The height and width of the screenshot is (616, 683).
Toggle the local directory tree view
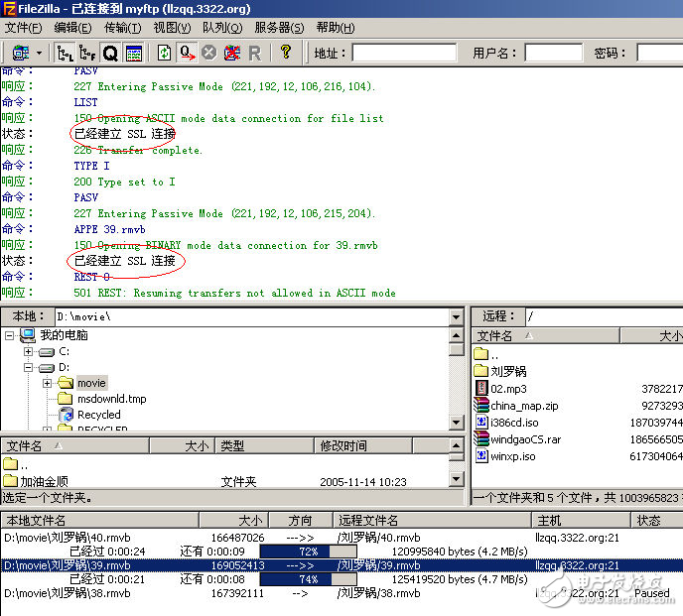click(x=66, y=54)
